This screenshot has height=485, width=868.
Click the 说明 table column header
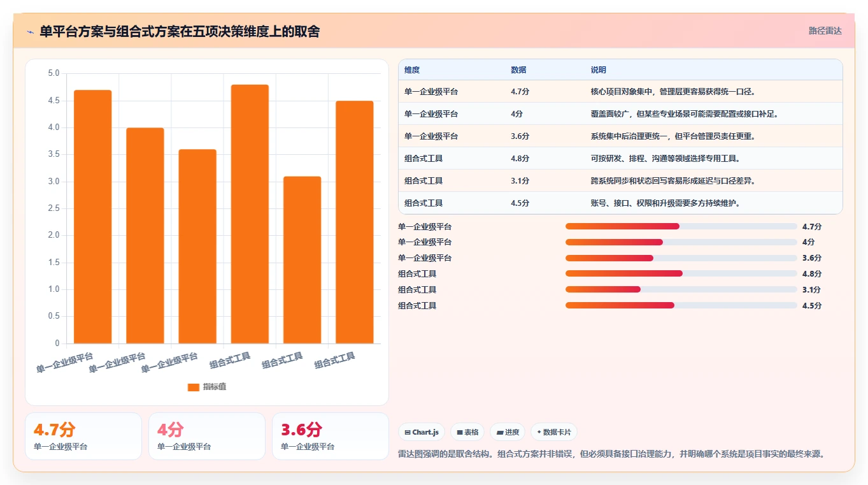[599, 70]
